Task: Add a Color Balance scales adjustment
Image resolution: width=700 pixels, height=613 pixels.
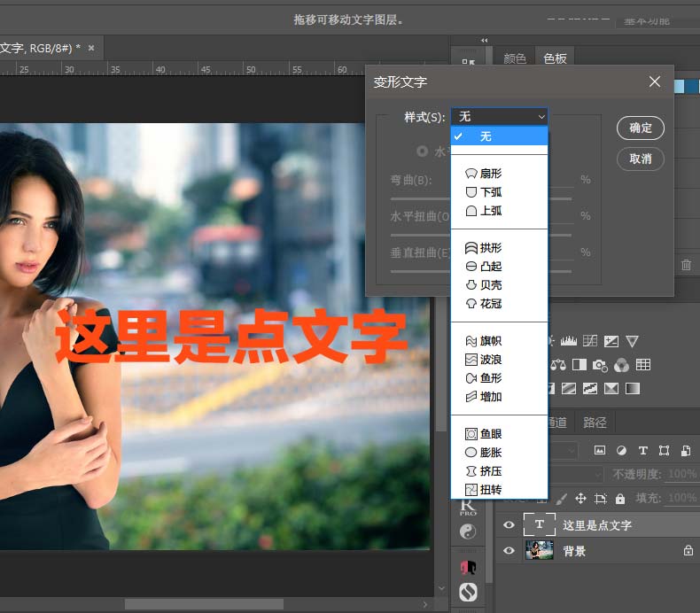Action: click(558, 364)
